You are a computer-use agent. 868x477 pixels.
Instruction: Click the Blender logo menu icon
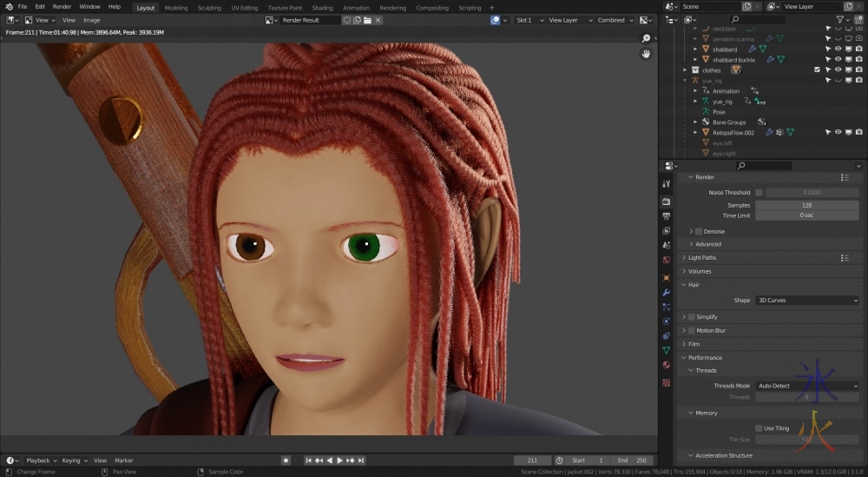(8, 6)
